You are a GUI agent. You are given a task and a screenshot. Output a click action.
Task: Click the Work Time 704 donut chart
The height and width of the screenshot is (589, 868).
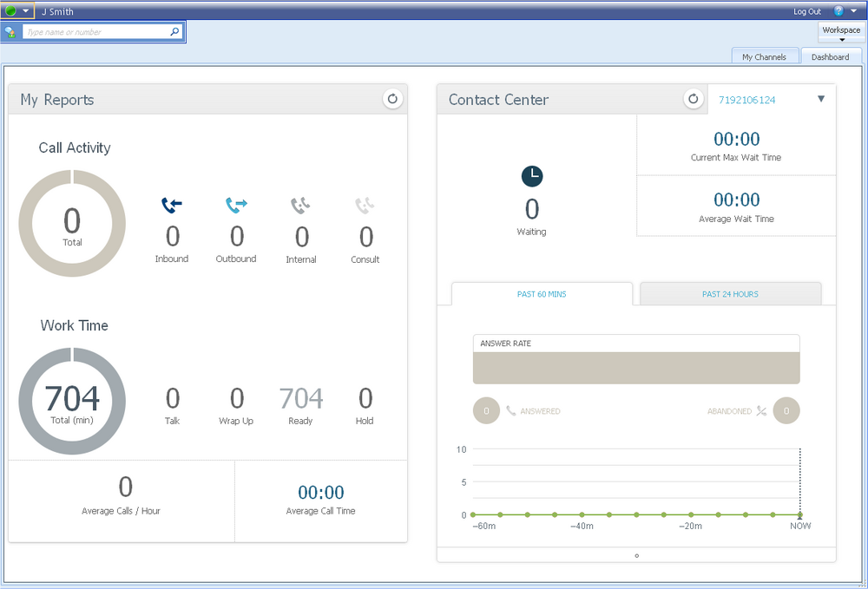pyautogui.click(x=72, y=401)
